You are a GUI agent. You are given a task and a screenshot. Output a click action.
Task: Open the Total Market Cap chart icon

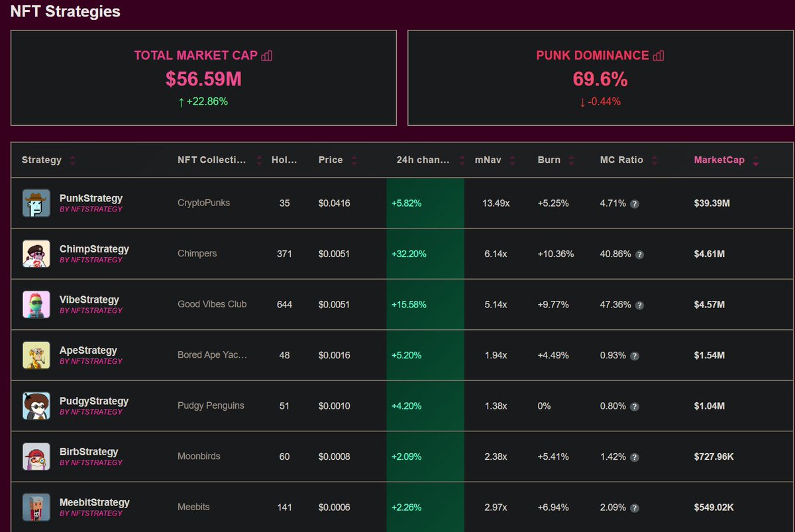pyautogui.click(x=266, y=56)
